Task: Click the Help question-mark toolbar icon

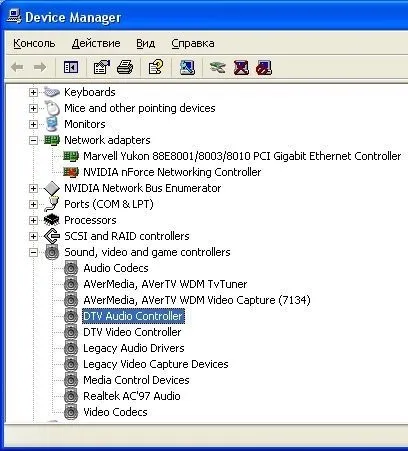Action: pyautogui.click(x=156, y=67)
